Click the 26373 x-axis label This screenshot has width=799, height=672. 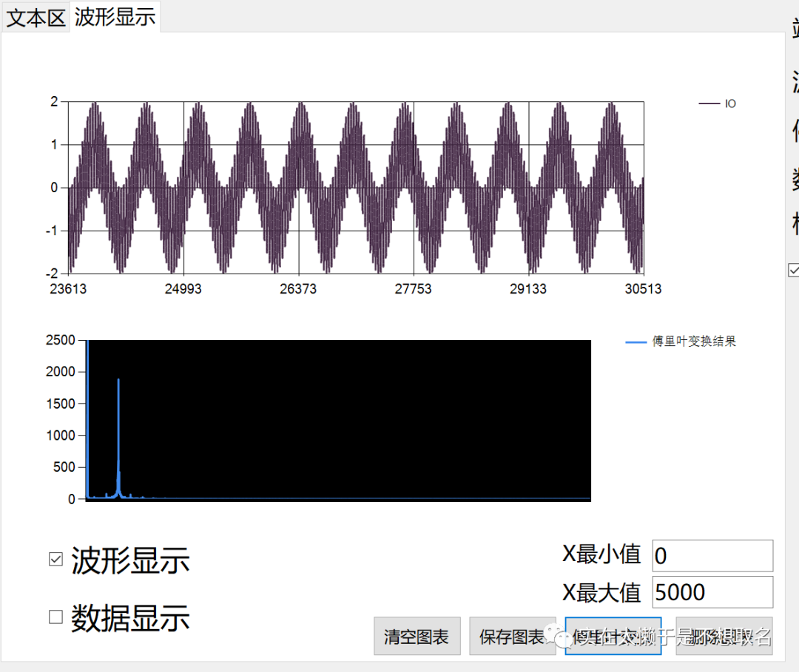click(298, 289)
